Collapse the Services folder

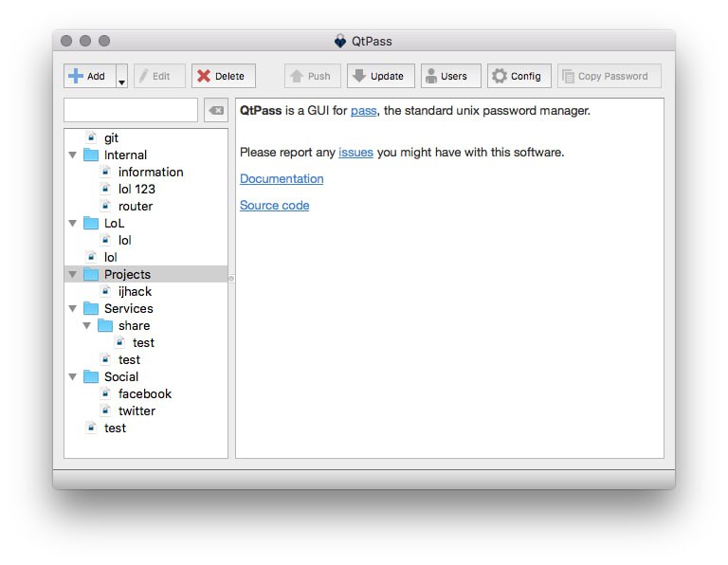(73, 309)
